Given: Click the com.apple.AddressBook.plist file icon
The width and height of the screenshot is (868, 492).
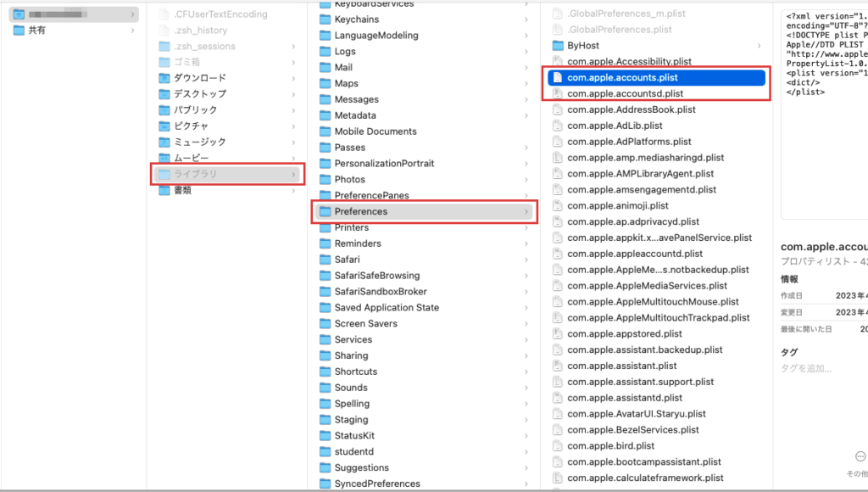Looking at the screenshot, I should coord(558,110).
